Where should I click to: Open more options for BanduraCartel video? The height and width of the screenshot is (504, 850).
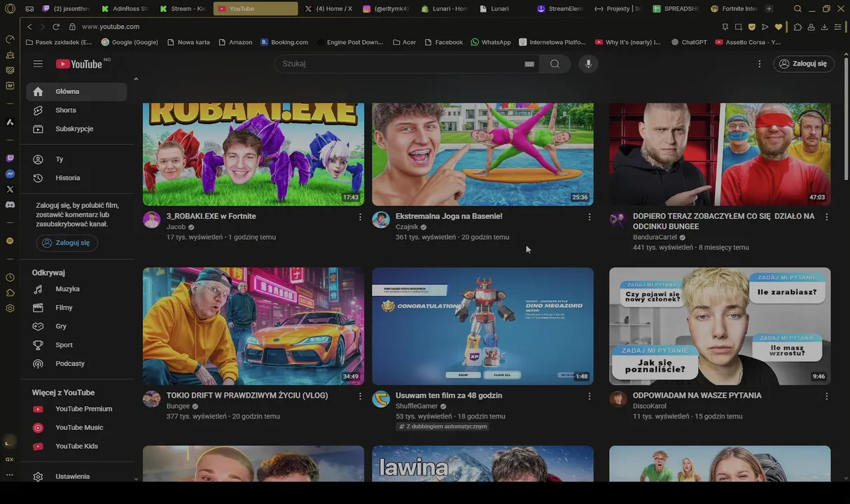(826, 217)
